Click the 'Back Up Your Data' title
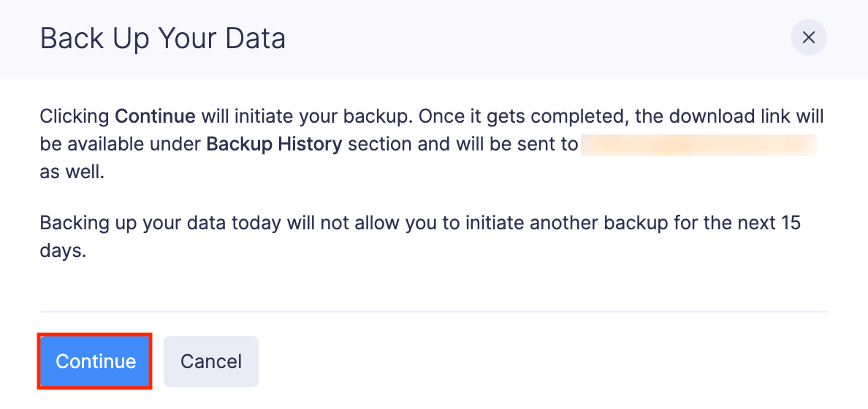The image size is (868, 409). (162, 38)
